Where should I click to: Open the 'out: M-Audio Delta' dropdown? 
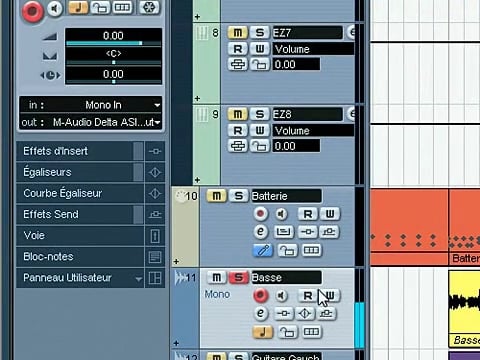tap(91, 122)
